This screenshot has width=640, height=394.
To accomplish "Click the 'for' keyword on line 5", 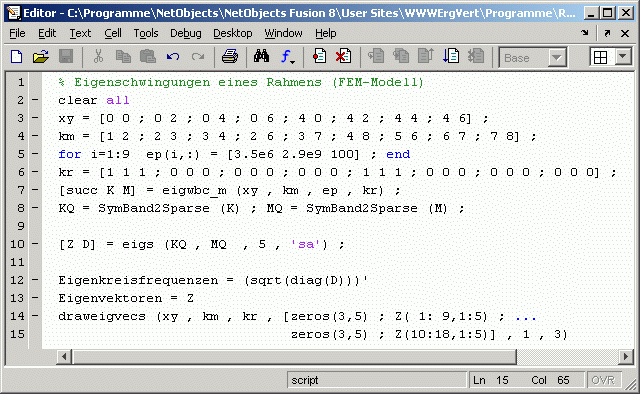I will tap(69, 154).
